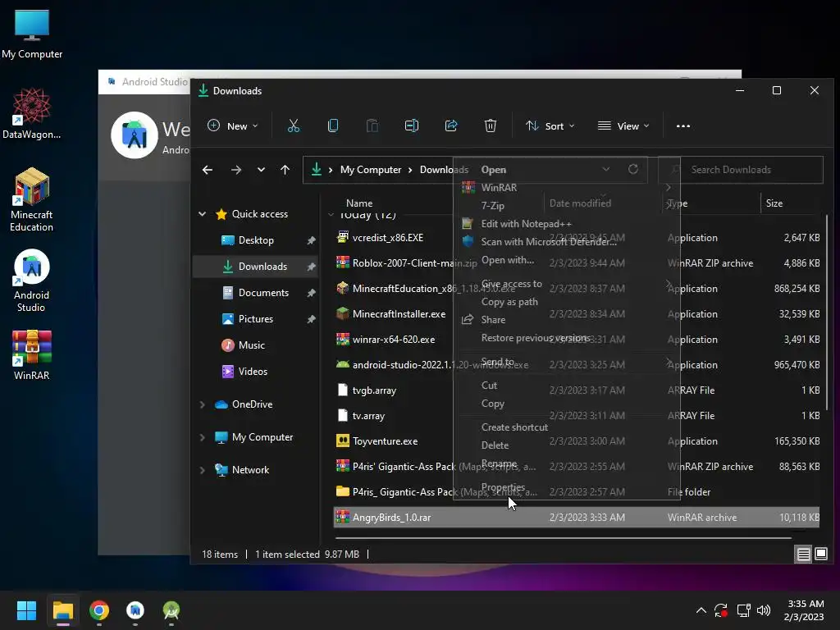
Task: Open the Android Studio desktop shortcut
Action: pyautogui.click(x=32, y=281)
